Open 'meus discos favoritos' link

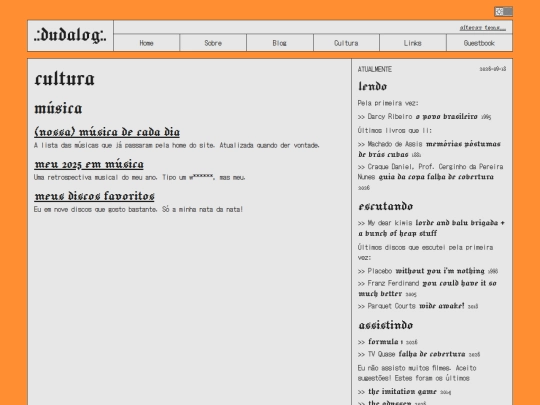[x=94, y=196]
